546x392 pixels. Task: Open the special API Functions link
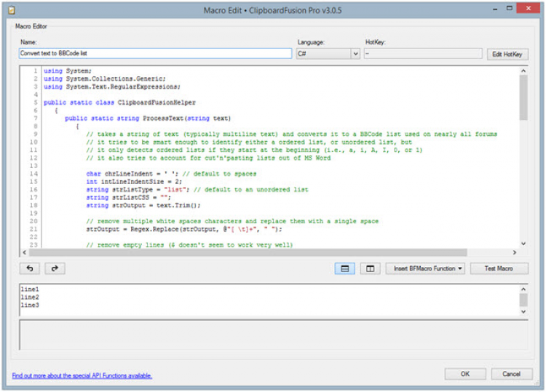coord(82,375)
